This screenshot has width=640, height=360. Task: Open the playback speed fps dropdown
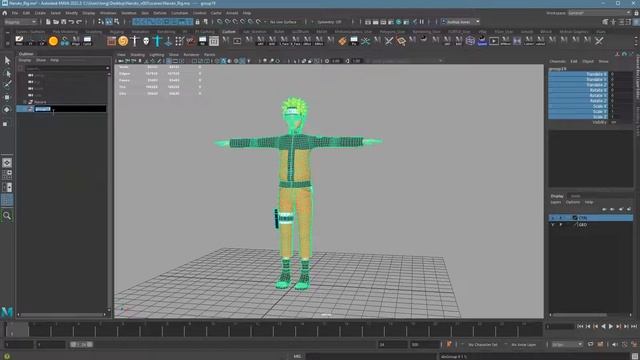(x=567, y=344)
